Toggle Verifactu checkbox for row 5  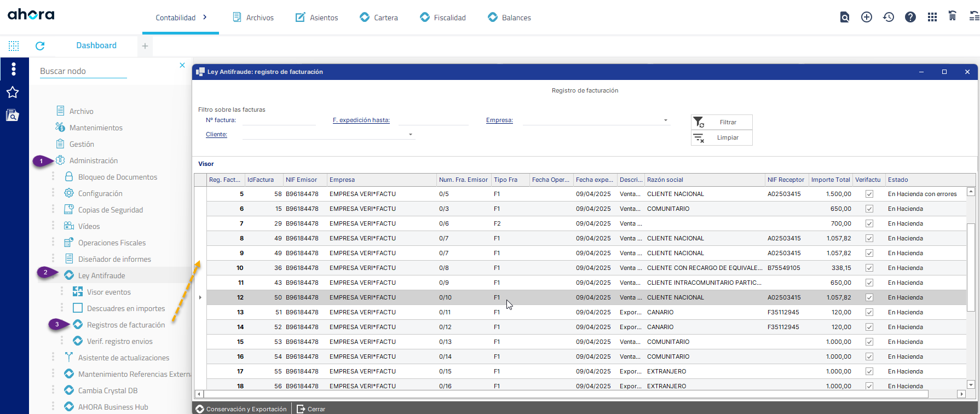[869, 194]
